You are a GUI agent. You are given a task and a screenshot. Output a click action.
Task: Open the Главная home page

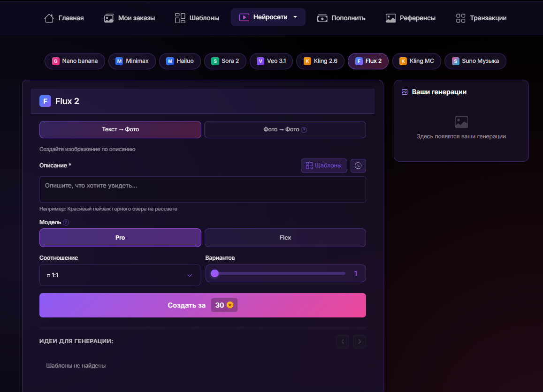[64, 18]
